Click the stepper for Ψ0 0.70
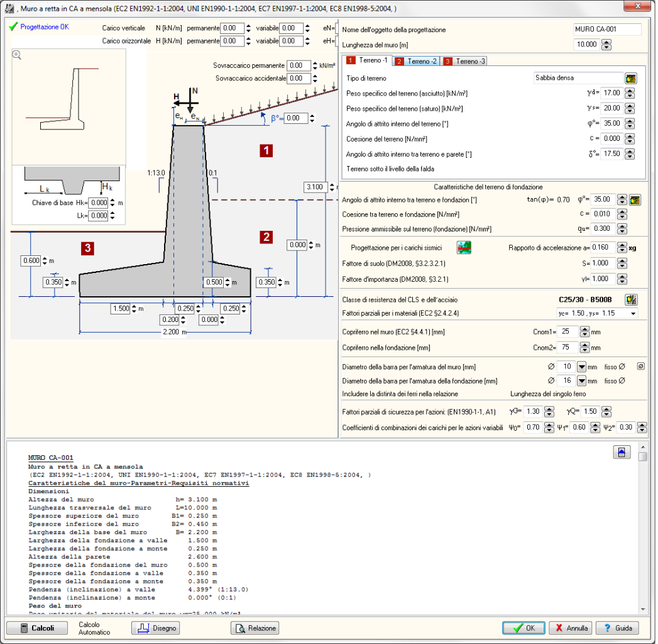The image size is (658, 644). click(549, 428)
